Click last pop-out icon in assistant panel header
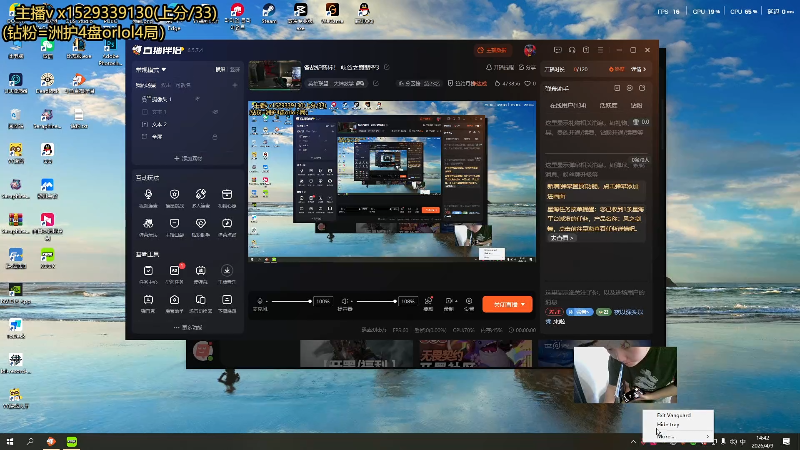Viewport: 800px width, 450px height. click(x=642, y=88)
